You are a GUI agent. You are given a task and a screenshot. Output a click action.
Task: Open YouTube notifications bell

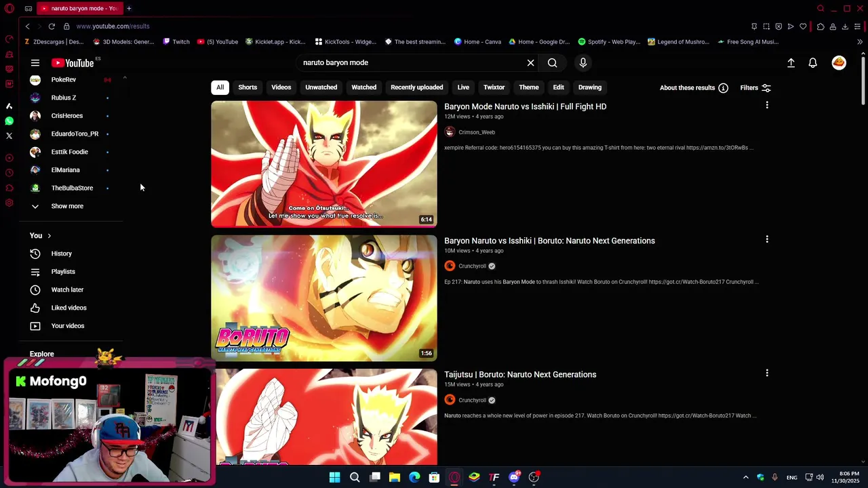[x=812, y=63]
